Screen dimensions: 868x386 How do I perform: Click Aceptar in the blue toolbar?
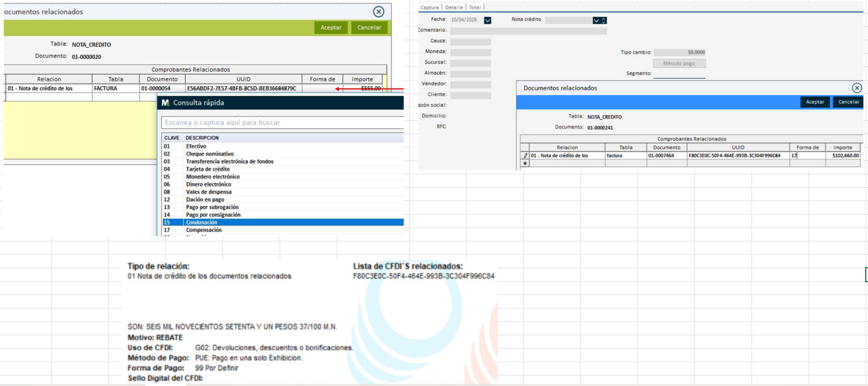pos(814,102)
